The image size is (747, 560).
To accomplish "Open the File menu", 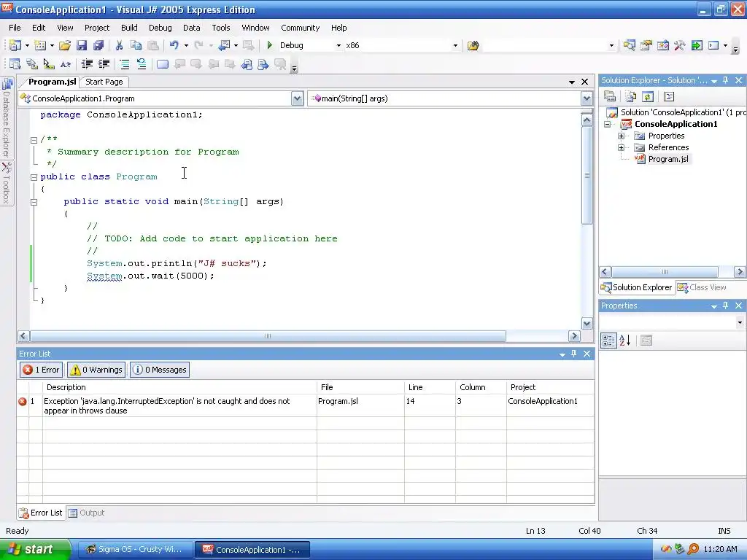I will [x=15, y=28].
